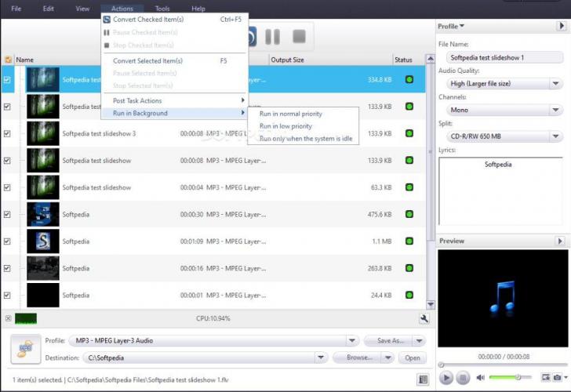This screenshot has width=571, height=392.
Task: Toggle the checkbox of the 00:00:16 Softpedia row
Action: (7, 268)
